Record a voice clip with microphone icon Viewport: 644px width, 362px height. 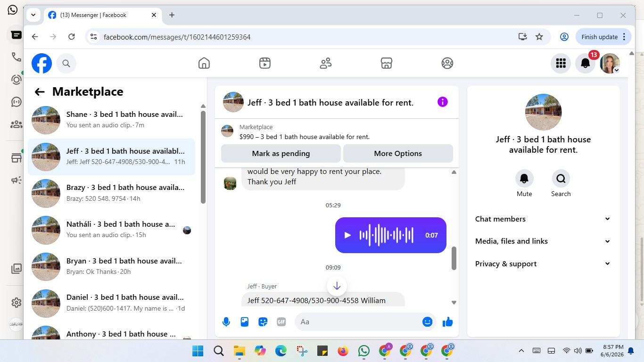tap(226, 322)
